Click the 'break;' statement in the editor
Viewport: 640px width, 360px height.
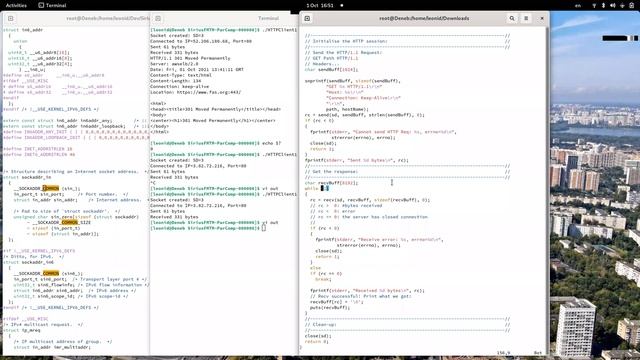323,279
